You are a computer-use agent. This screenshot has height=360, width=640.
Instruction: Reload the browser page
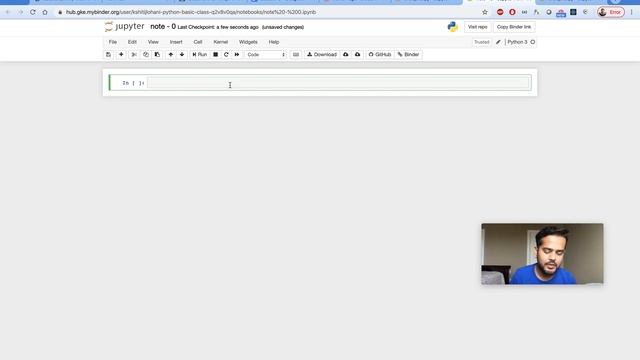click(33, 12)
